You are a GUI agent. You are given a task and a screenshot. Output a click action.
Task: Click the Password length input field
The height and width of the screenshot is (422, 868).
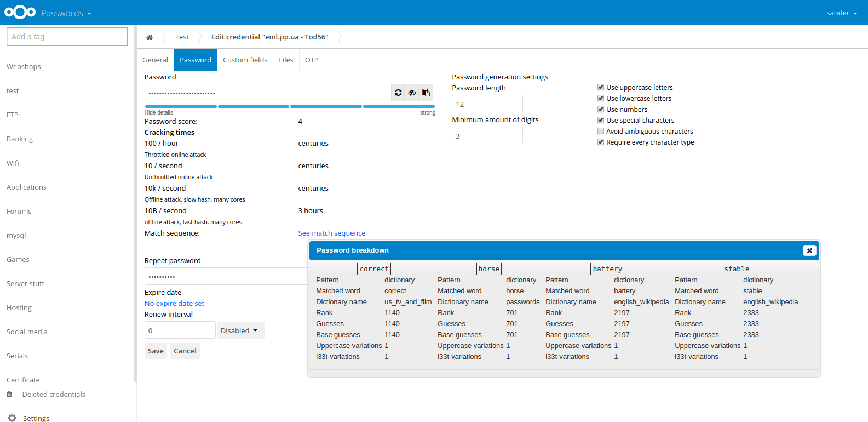(487, 104)
